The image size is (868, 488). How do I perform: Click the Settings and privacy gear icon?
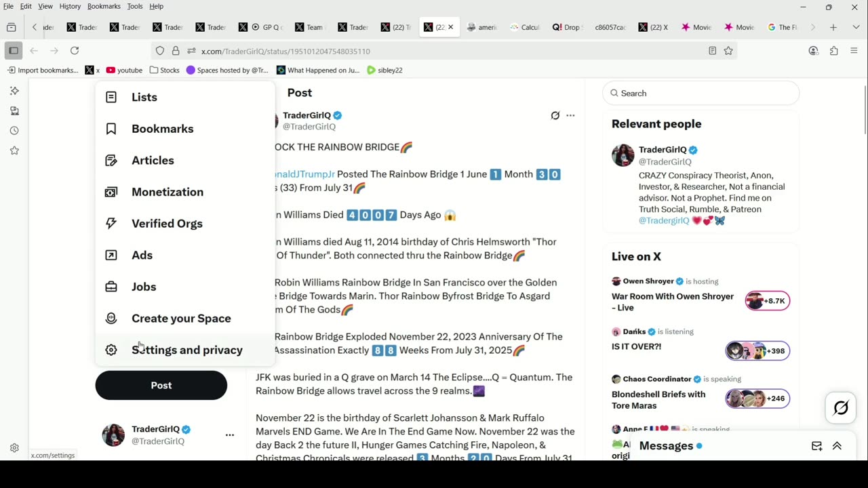click(x=111, y=350)
